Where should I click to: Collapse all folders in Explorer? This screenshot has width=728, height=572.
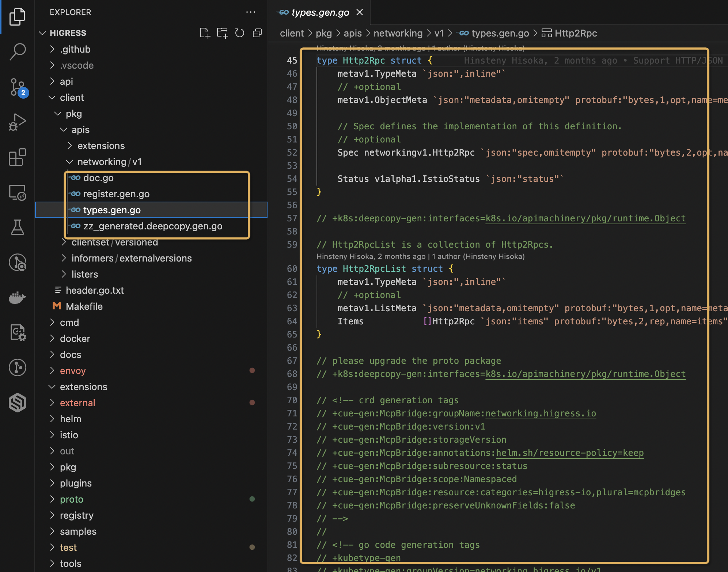(x=257, y=33)
